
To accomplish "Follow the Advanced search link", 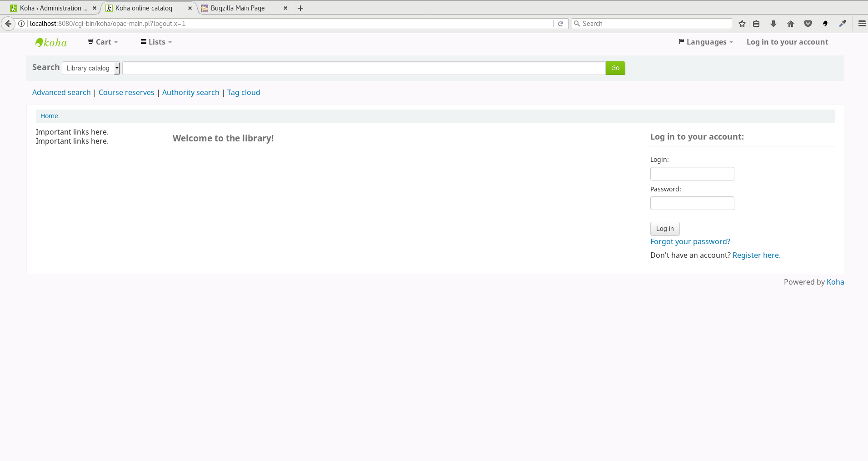I will coord(61,92).
